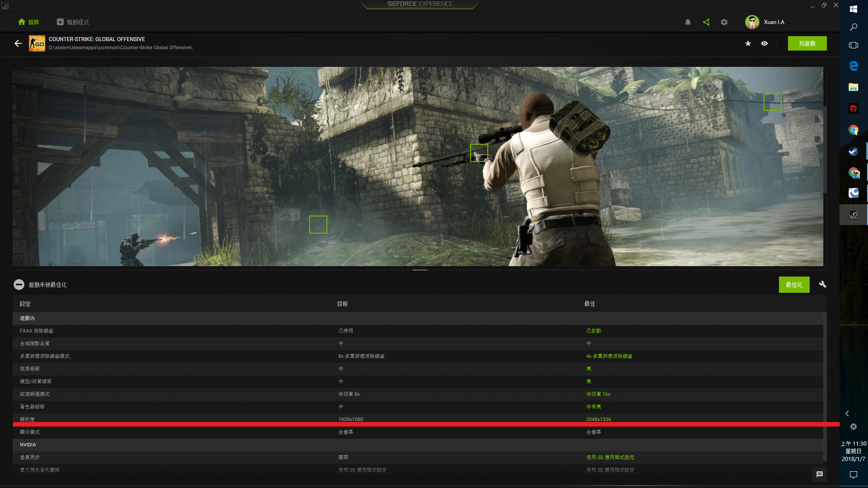
Task: Click the optimal value 非均質 16x
Action: click(x=598, y=394)
